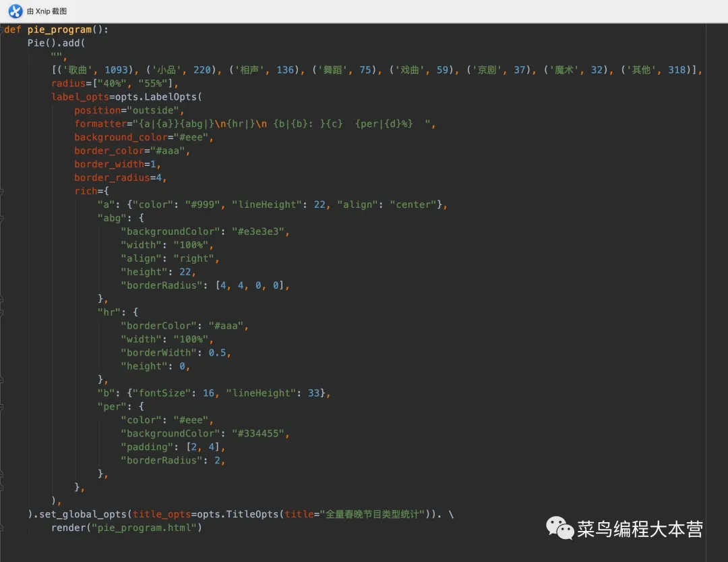
Task: Click the "#334455" color string
Action: coord(257,434)
